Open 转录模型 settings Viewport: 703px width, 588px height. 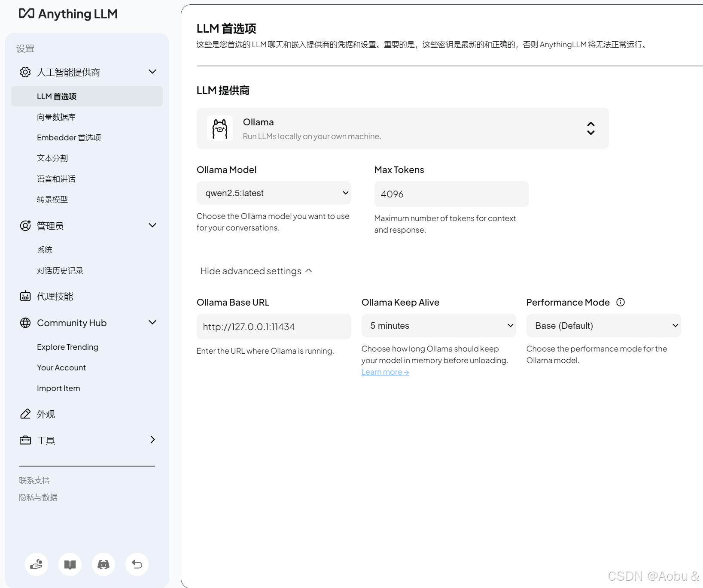click(x=52, y=199)
